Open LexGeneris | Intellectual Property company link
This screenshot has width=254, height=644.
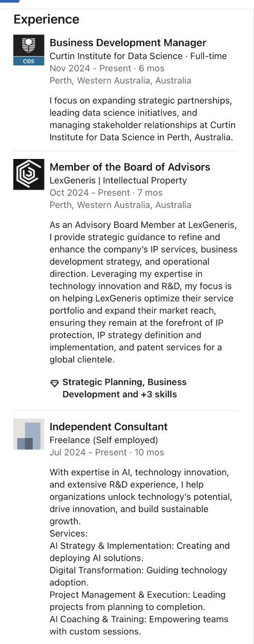click(x=118, y=180)
